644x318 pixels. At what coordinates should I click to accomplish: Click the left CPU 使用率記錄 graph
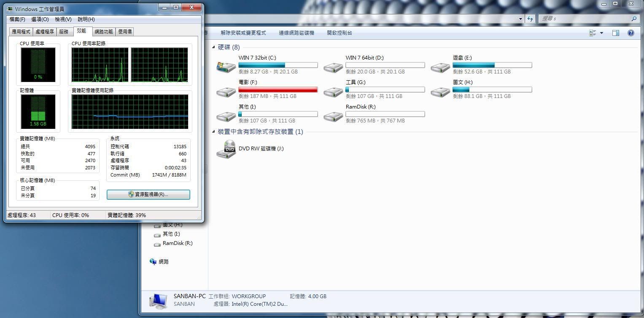click(x=100, y=65)
